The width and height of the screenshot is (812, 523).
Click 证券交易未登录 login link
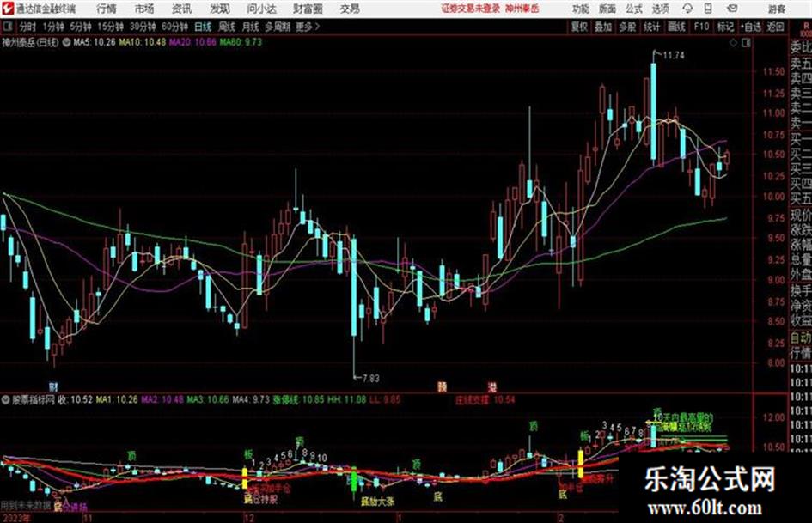[x=471, y=9]
